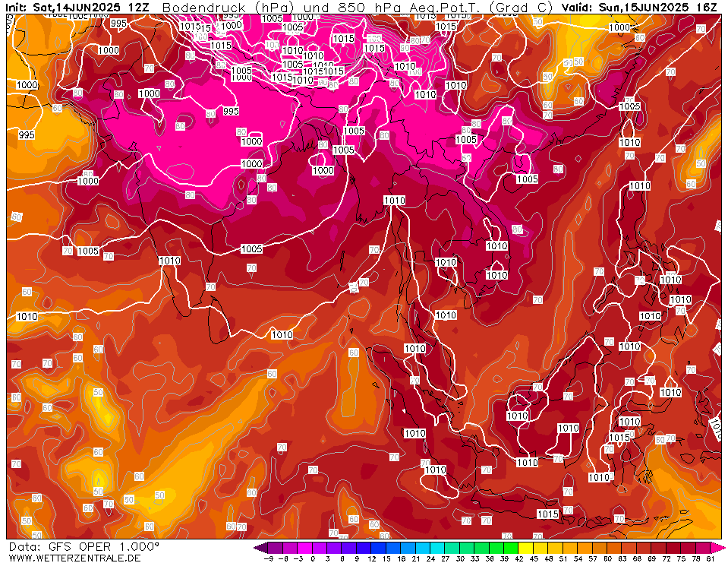This screenshot has height=563, width=728.
Task: Click the '72' label on the color scale
Action: [x=667, y=558]
